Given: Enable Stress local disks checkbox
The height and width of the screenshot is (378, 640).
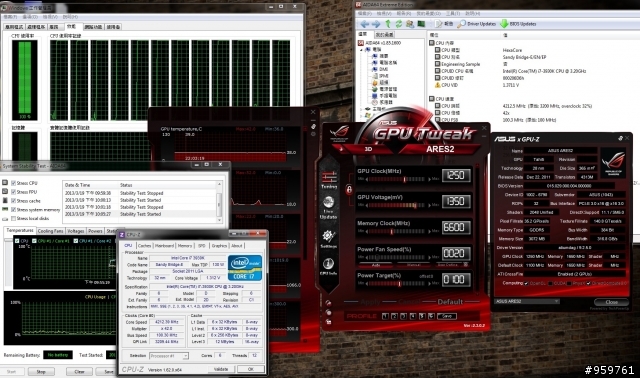Looking at the screenshot, I should (x=13, y=218).
